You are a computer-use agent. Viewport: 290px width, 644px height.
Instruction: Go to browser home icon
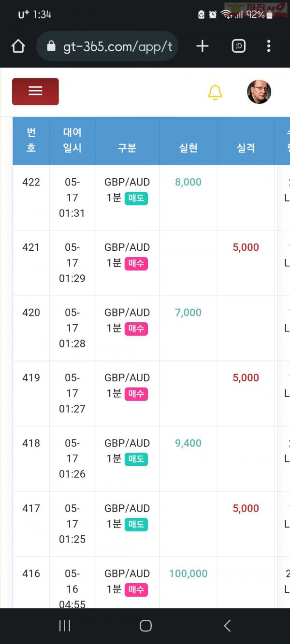pos(18,46)
